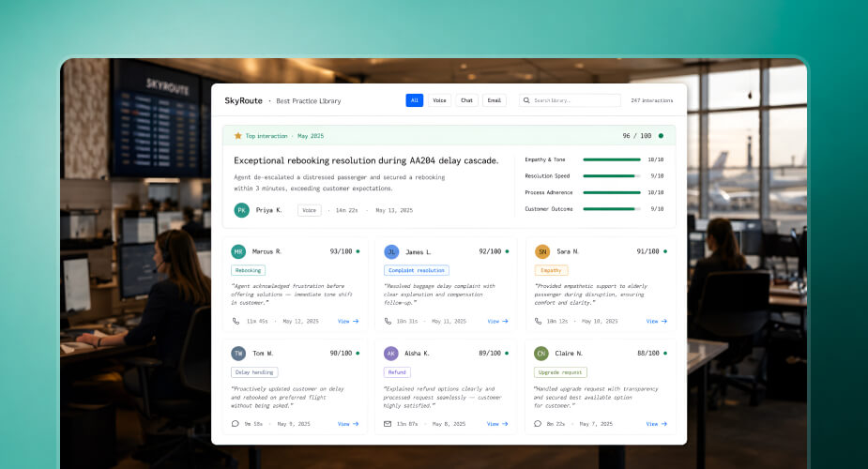Click the Refund tag on Aisha K. card

click(x=397, y=372)
